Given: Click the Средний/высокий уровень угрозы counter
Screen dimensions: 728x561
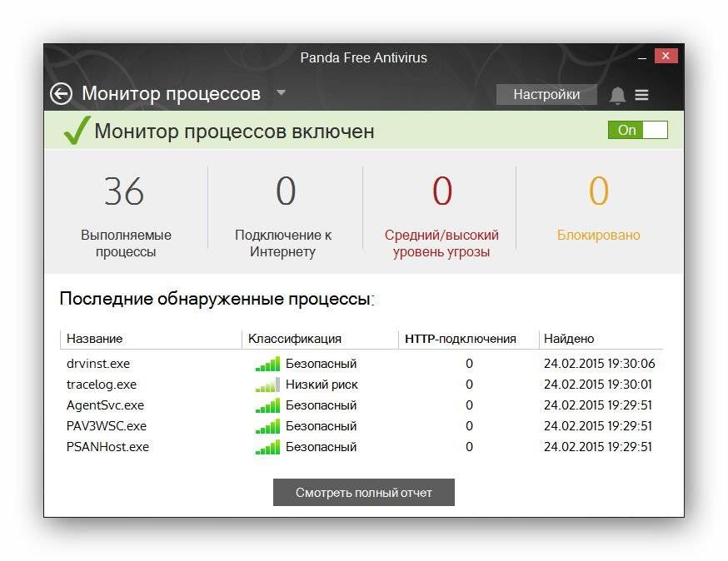Looking at the screenshot, I should click(x=441, y=216).
